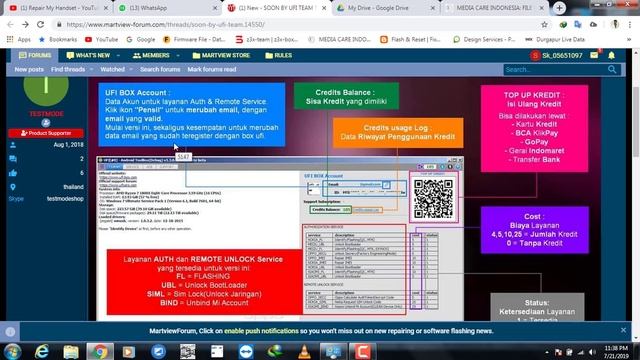This screenshot has height=360, width=640.
Task: Bookmark this page with the star icon
Action: pyautogui.click(x=544, y=24)
